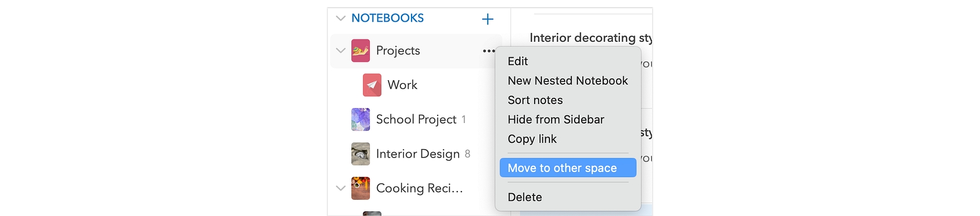Collapse the Projects notebook tree
This screenshot has height=216, width=980.
click(x=341, y=51)
